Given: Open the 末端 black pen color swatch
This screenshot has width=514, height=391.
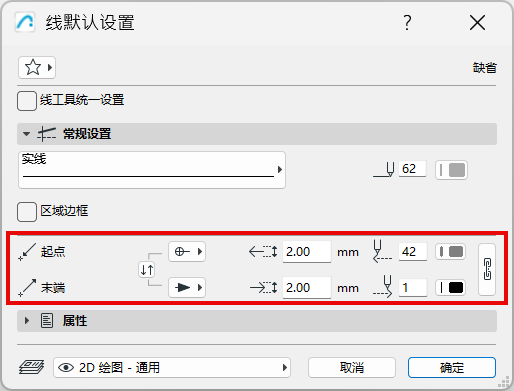Looking at the screenshot, I should (451, 287).
